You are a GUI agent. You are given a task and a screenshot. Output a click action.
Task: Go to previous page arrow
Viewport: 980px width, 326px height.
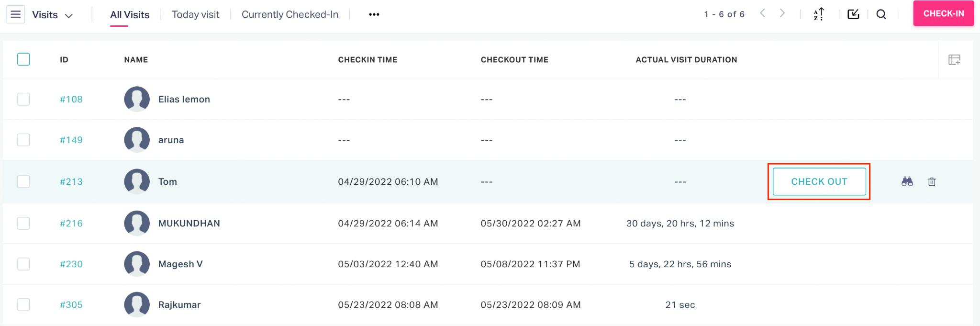[x=763, y=13]
